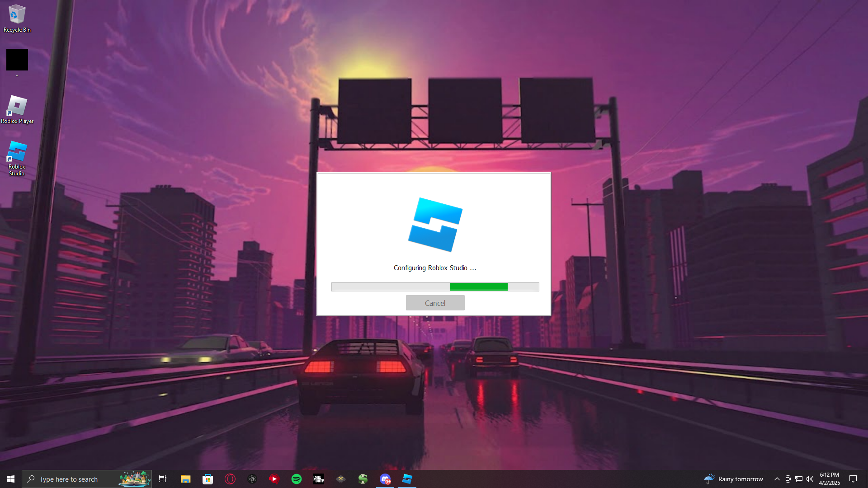
Task: Launch Call of Duty from the taskbar
Action: (x=319, y=479)
